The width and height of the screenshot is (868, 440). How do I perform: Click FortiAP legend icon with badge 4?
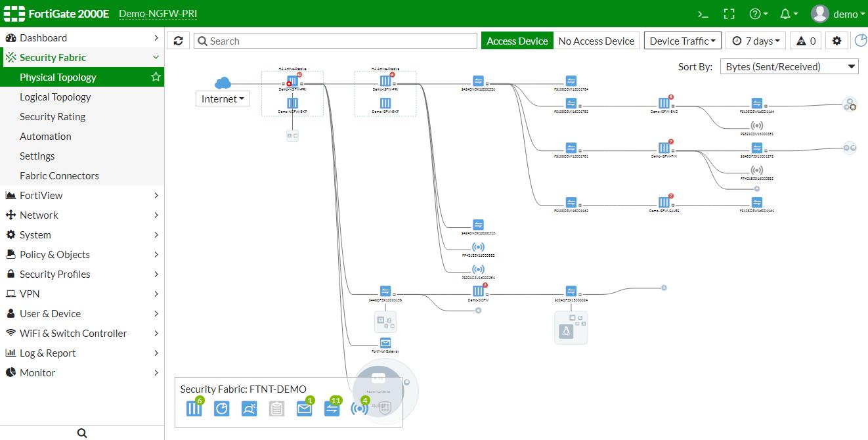pos(359,408)
